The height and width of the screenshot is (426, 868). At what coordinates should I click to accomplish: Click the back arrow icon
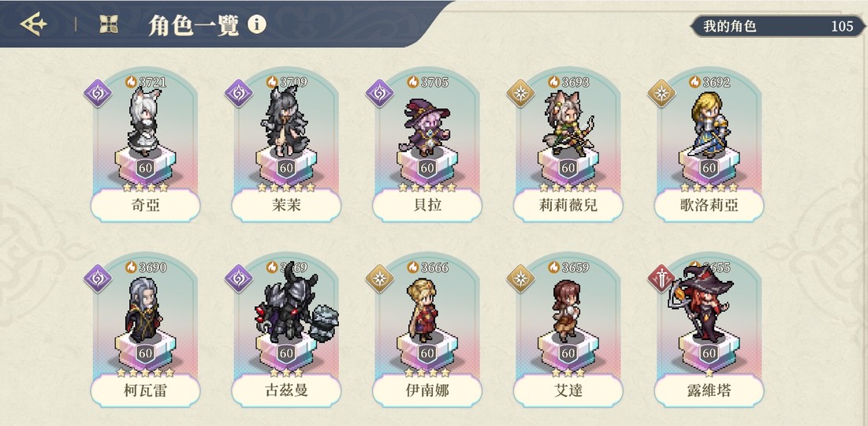pos(34,24)
